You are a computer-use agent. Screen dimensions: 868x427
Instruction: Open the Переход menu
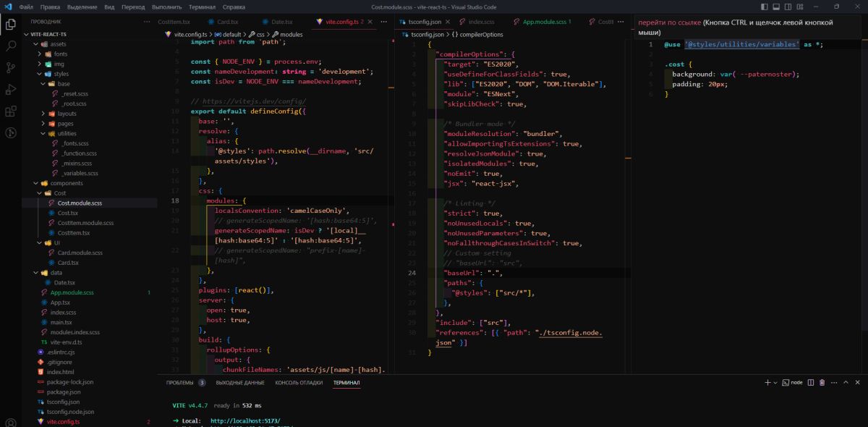point(134,6)
